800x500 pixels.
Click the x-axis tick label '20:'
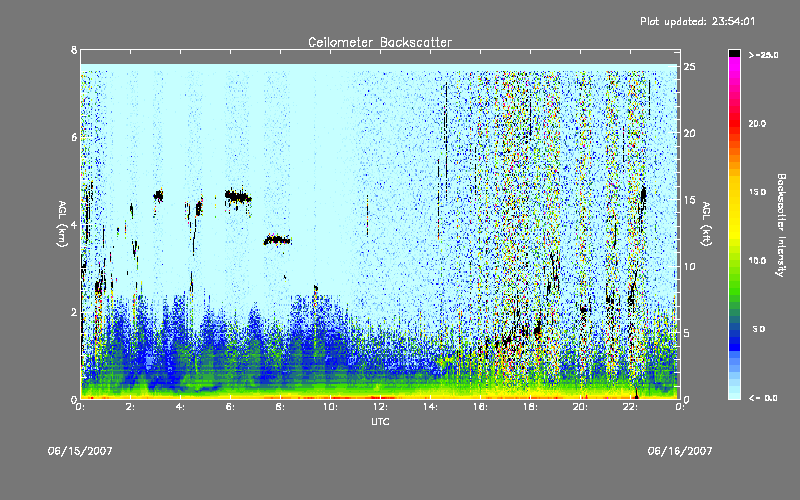click(580, 407)
